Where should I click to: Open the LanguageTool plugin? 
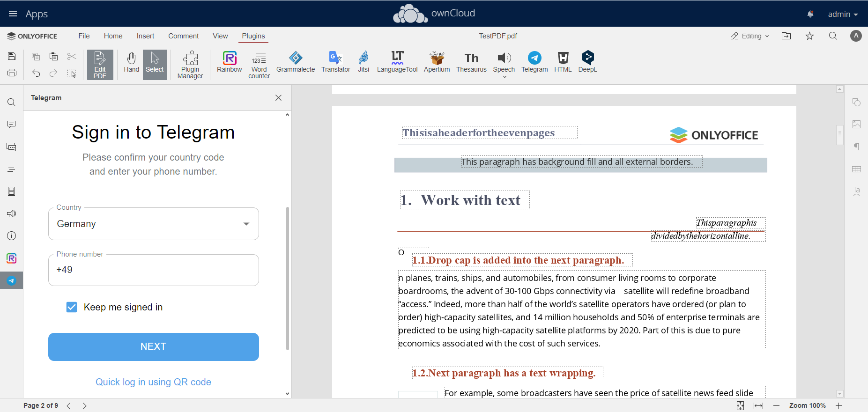coord(397,62)
